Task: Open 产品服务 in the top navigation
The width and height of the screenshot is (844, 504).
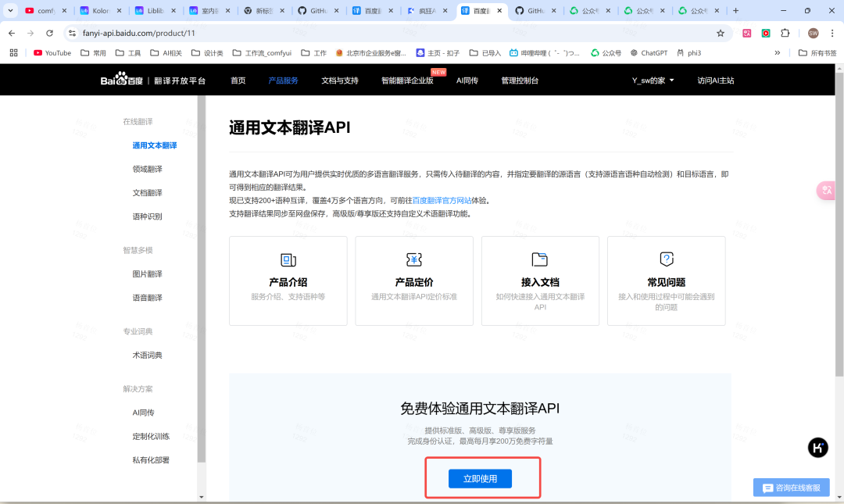Action: click(283, 80)
